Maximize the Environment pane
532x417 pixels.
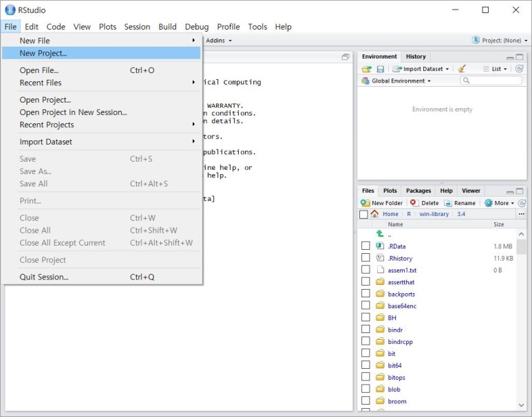point(520,57)
